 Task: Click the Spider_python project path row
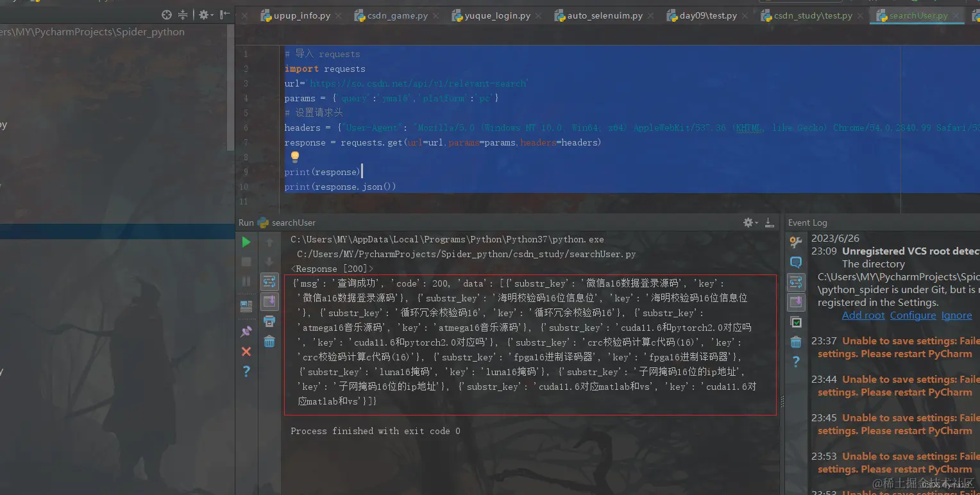point(92,32)
